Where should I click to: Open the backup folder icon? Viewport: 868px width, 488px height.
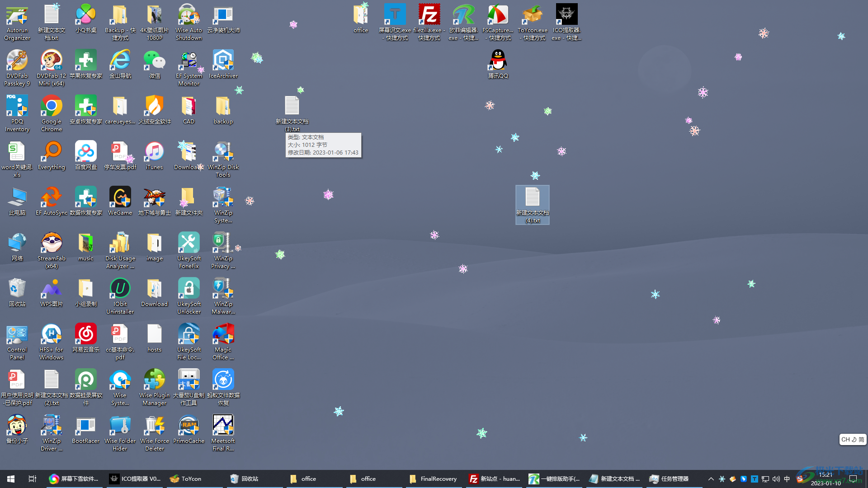tap(223, 110)
